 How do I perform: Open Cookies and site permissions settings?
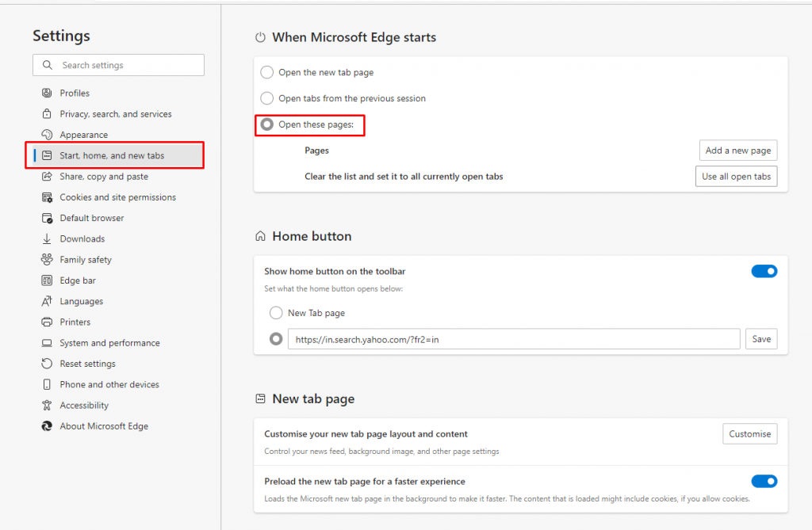117,197
